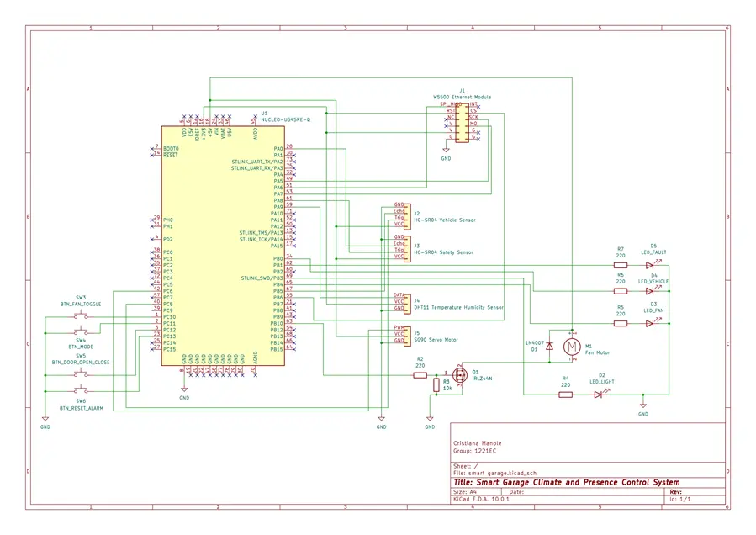Select the Q1 IRLZ44N MOSFET symbol
756x535 pixels.
(x=460, y=374)
